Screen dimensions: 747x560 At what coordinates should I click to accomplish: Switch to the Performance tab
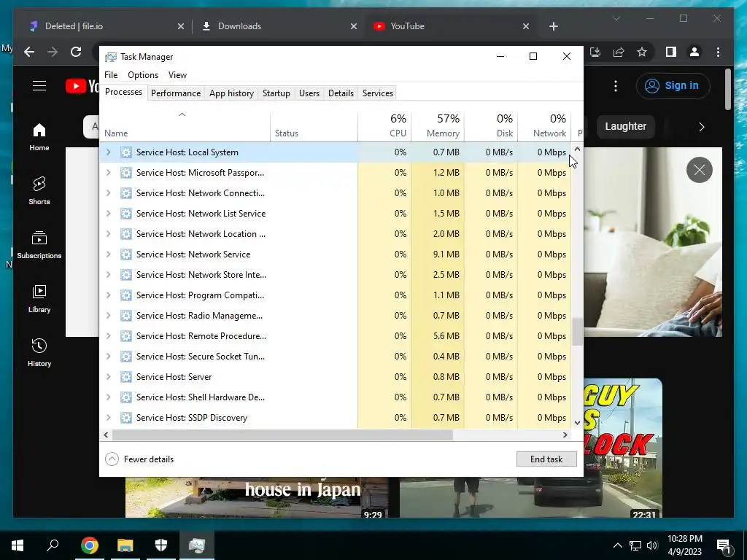(x=176, y=93)
